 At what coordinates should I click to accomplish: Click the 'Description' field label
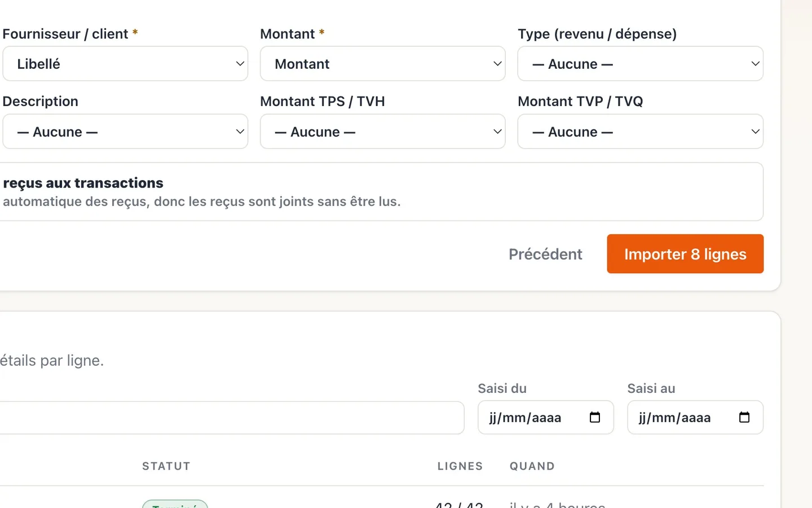pyautogui.click(x=41, y=101)
